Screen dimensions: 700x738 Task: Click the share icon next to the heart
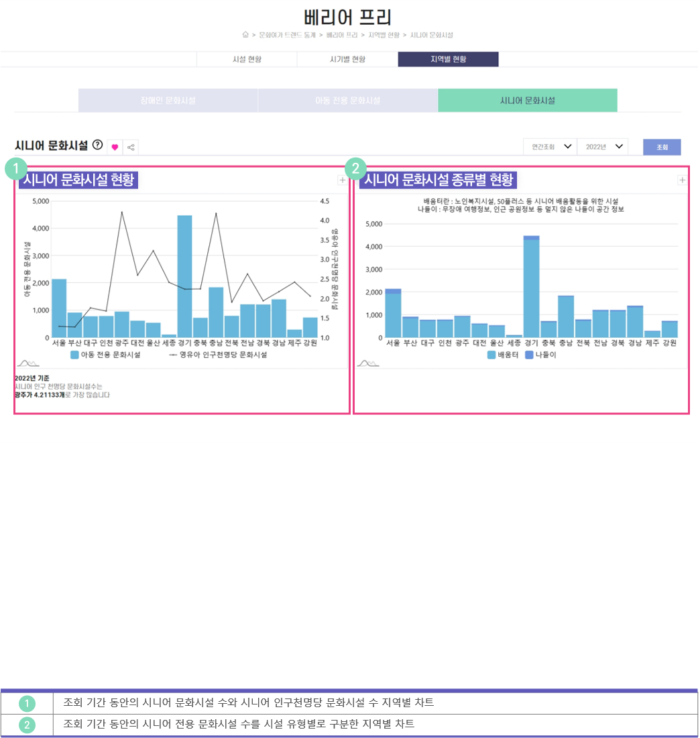(131, 147)
